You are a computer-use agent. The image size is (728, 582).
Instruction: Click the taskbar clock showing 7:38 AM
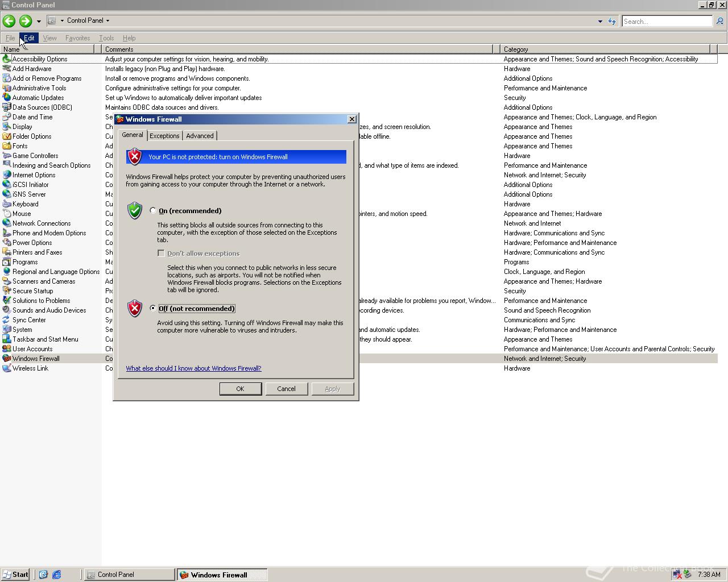tap(709, 575)
